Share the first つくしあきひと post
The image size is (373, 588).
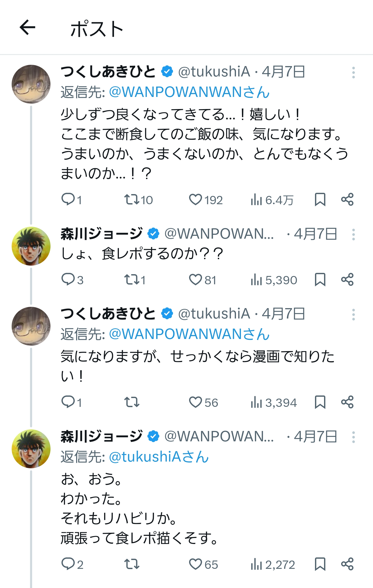(347, 200)
